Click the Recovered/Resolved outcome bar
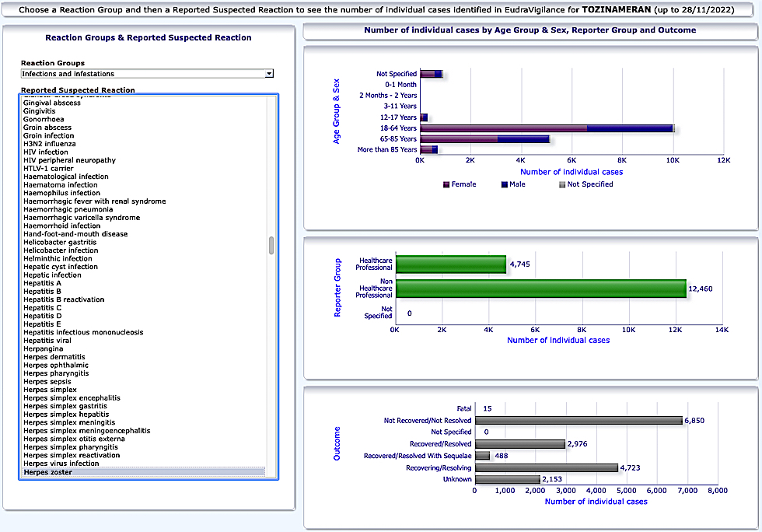762x532 pixels. coord(520,444)
